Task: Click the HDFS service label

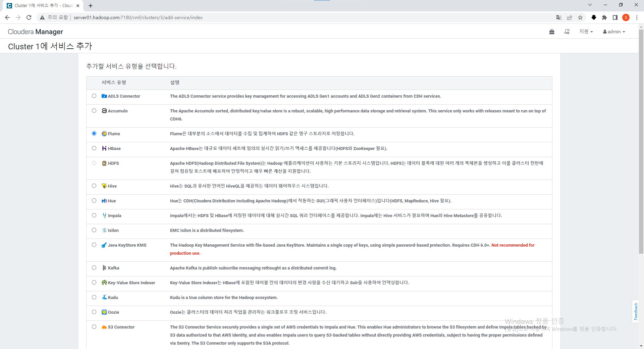Action: 113,163
